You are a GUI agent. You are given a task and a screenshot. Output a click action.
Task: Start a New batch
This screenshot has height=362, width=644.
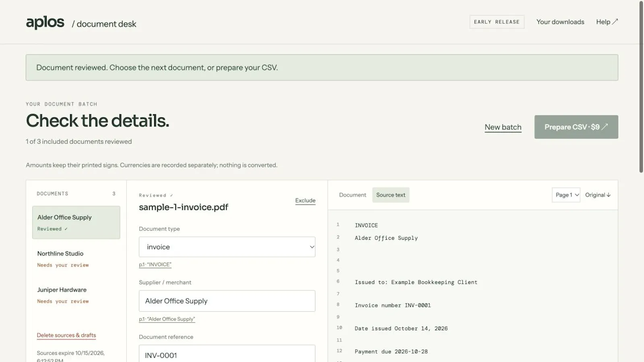(503, 127)
